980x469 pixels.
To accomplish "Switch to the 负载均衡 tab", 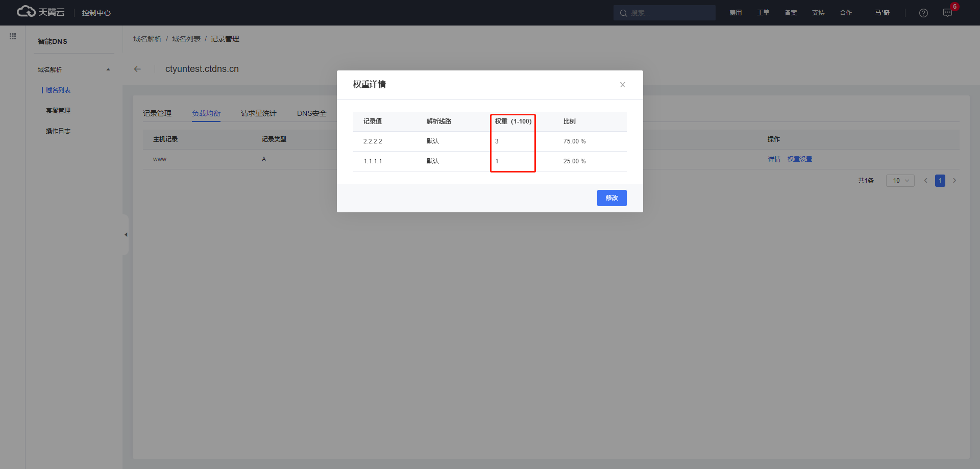I will 206,113.
